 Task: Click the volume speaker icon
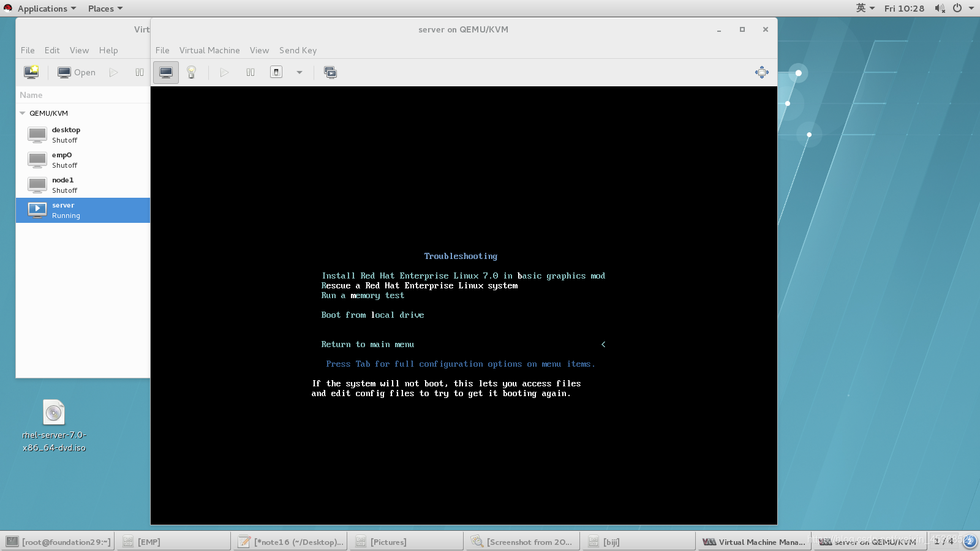pyautogui.click(x=940, y=9)
